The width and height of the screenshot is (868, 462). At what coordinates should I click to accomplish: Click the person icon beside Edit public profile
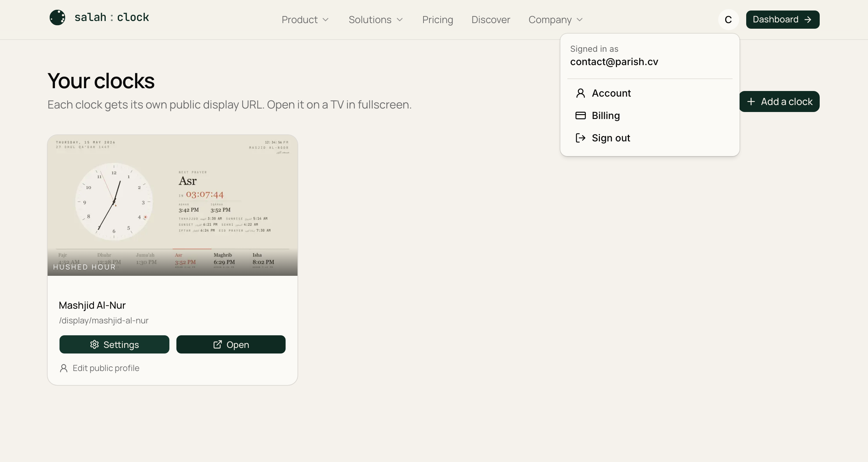pyautogui.click(x=64, y=368)
